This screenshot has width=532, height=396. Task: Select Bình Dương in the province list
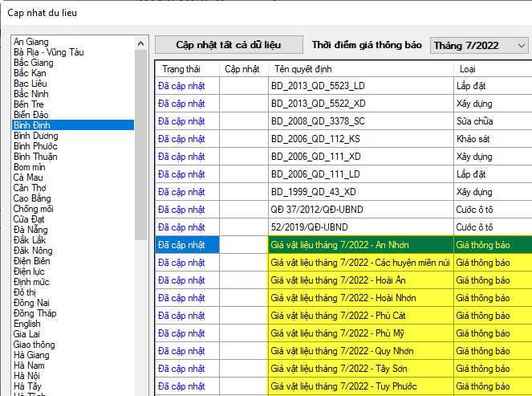[34, 136]
